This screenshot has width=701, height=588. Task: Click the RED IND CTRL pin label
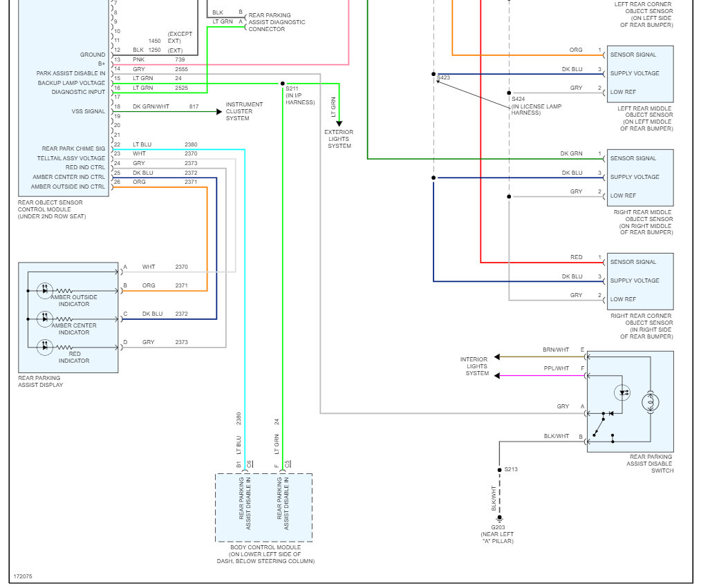point(86,167)
